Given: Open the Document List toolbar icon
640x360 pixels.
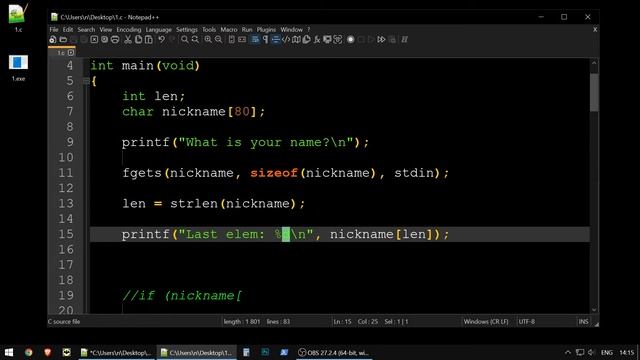Looking at the screenshot, I should click(306, 40).
